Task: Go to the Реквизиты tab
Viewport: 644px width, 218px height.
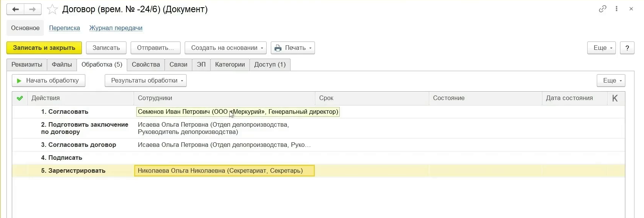Action: click(27, 65)
